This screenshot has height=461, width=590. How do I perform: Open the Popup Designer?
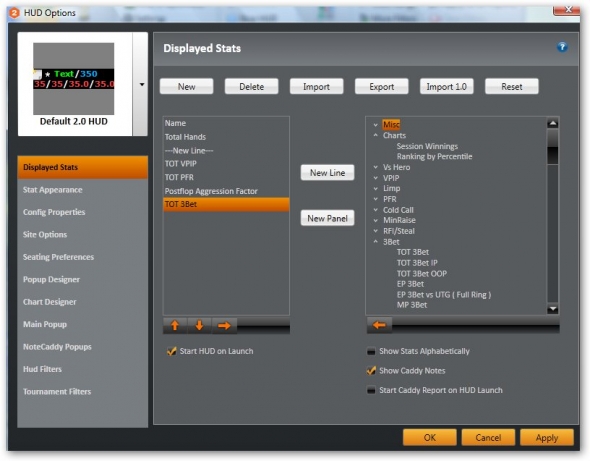[x=82, y=279]
